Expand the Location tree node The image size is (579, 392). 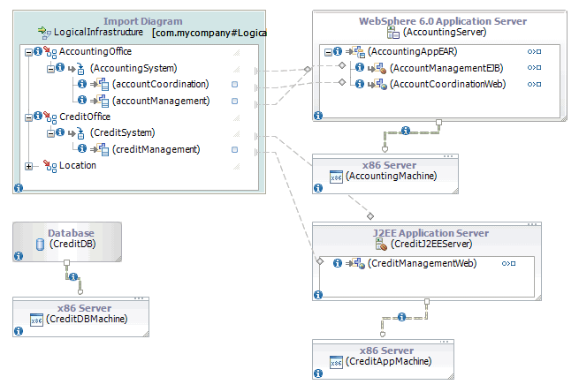pos(28,166)
